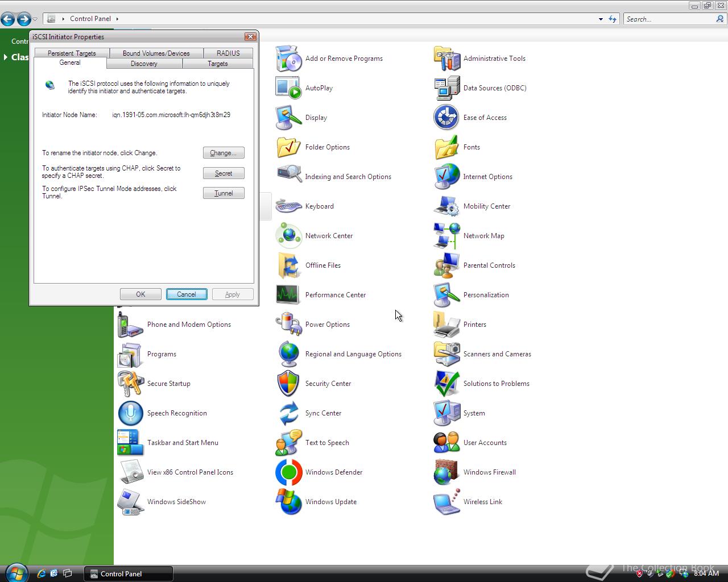
Task: Click the Tunnel button for IPSec
Action: coord(224,193)
